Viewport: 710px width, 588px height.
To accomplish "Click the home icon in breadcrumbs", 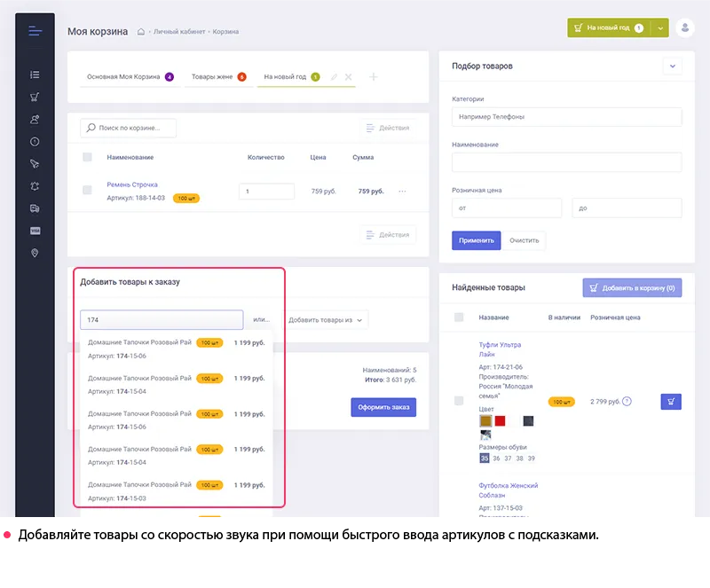I will point(141,32).
